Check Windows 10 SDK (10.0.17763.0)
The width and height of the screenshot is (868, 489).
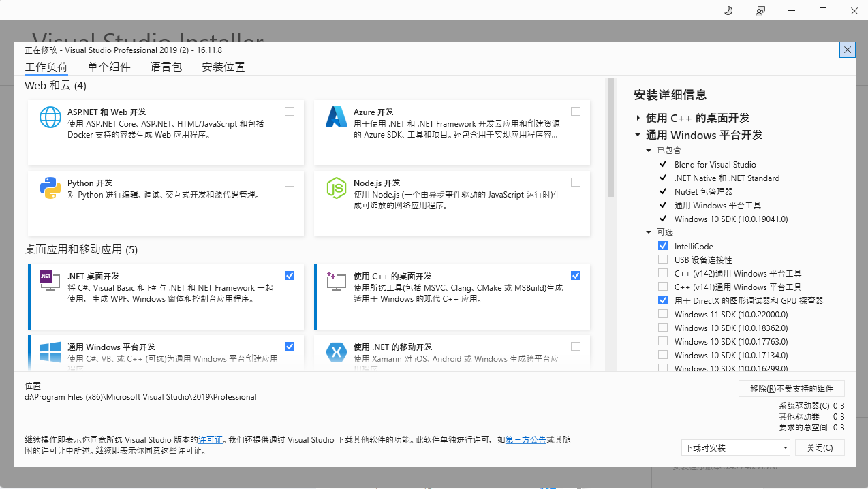click(663, 341)
